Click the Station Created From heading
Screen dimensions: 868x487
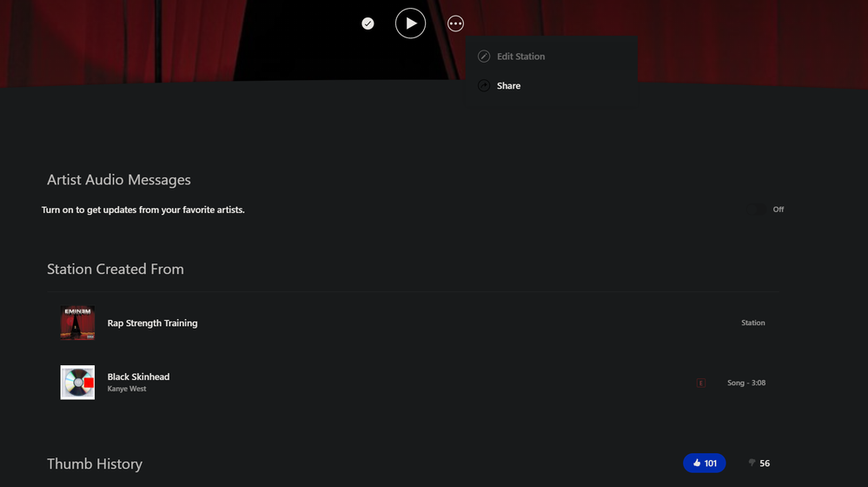(116, 269)
